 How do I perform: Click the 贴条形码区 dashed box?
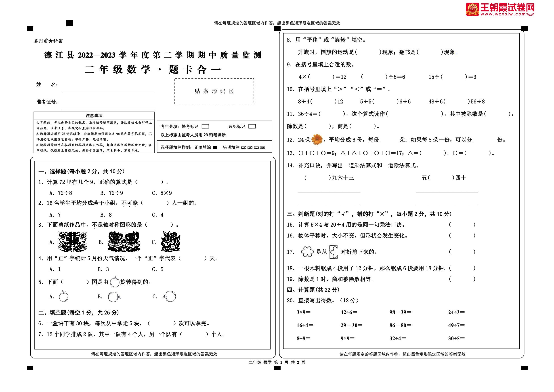click(x=214, y=91)
